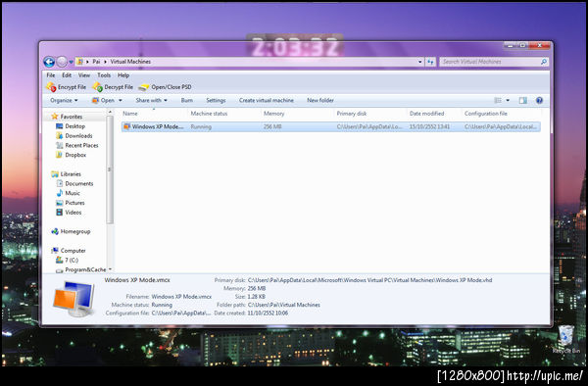
Task: Sort by Machine status column header
Action: click(223, 114)
